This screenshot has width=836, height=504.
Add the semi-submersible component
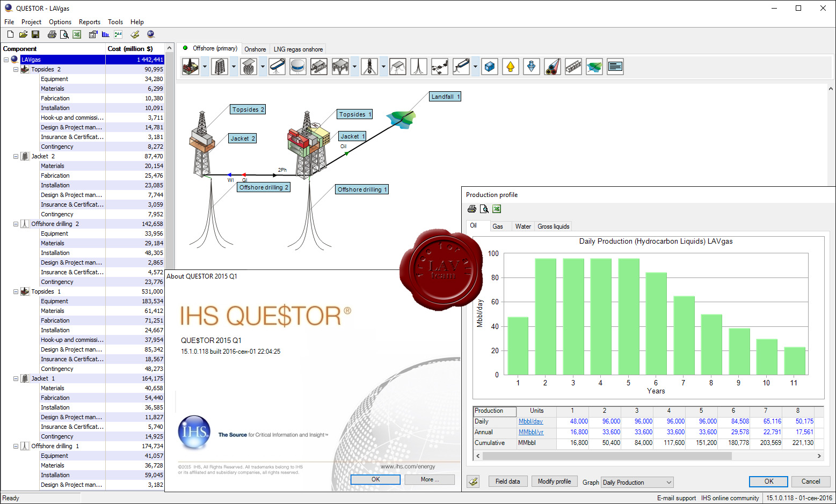coord(319,67)
